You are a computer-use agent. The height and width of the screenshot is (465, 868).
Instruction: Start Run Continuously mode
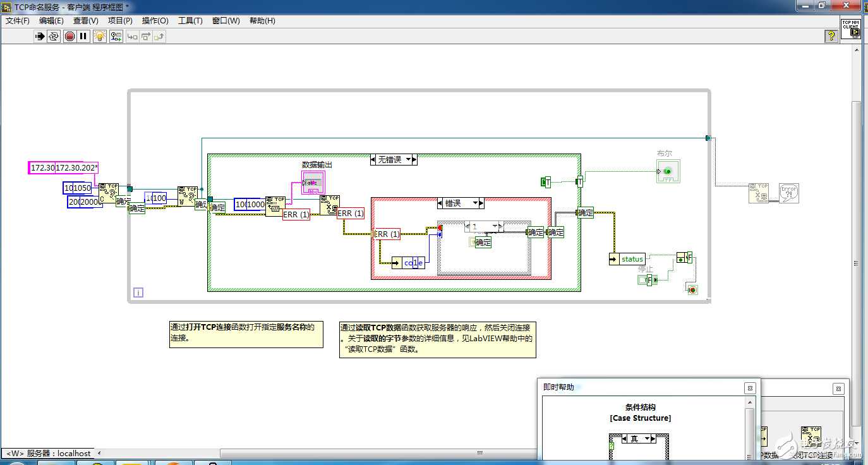(54, 37)
